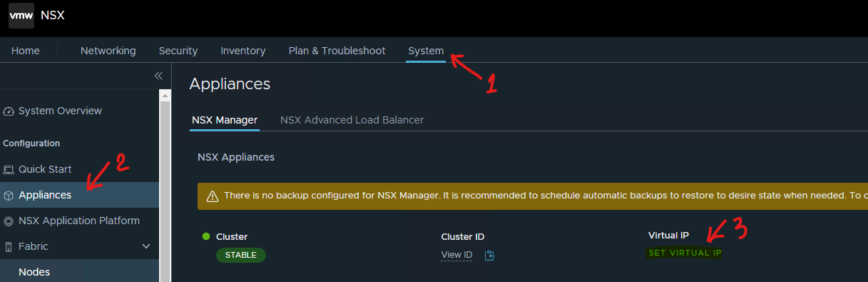Click the Virtual IP label

[668, 235]
